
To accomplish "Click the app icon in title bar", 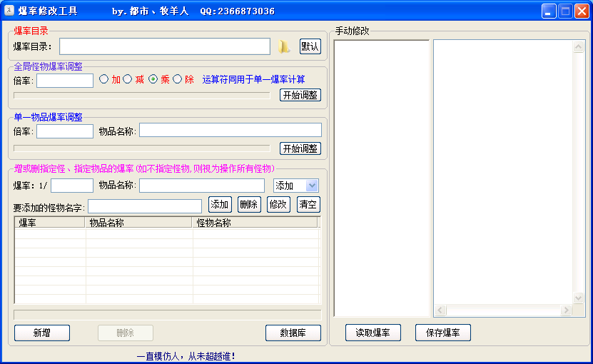I will [x=10, y=11].
